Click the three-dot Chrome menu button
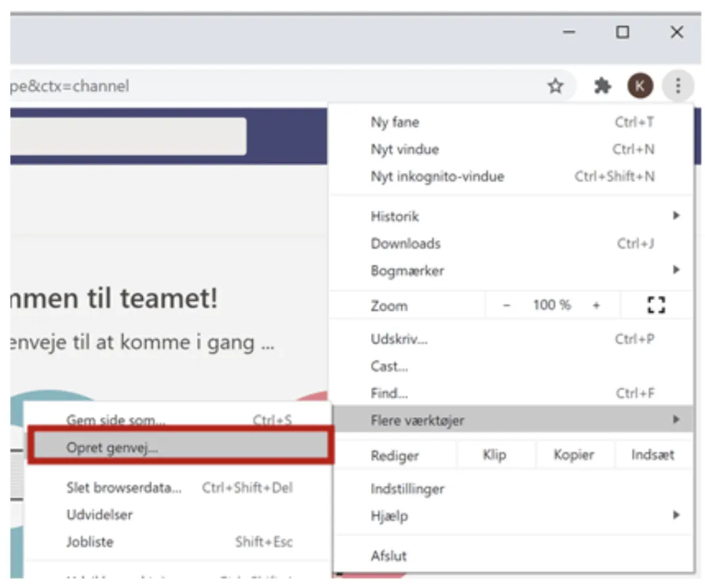This screenshot has width=705, height=588. 677,86
